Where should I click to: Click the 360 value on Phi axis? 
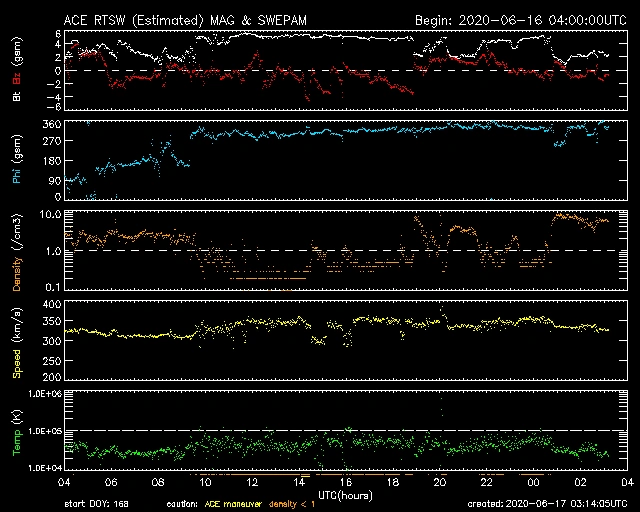click(51, 123)
